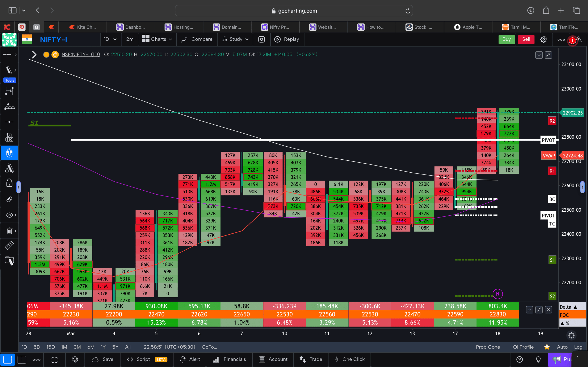588x367 pixels.
Task: Open the text annotation ABC tool
Action: pyautogui.click(x=9, y=137)
